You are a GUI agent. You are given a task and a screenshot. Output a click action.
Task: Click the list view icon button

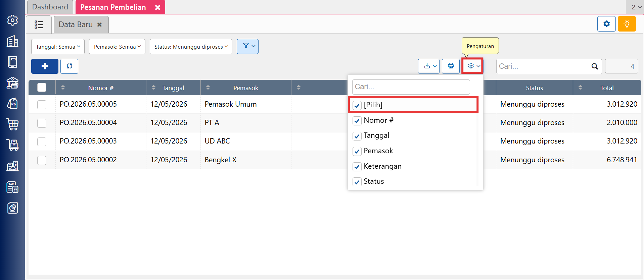(39, 24)
